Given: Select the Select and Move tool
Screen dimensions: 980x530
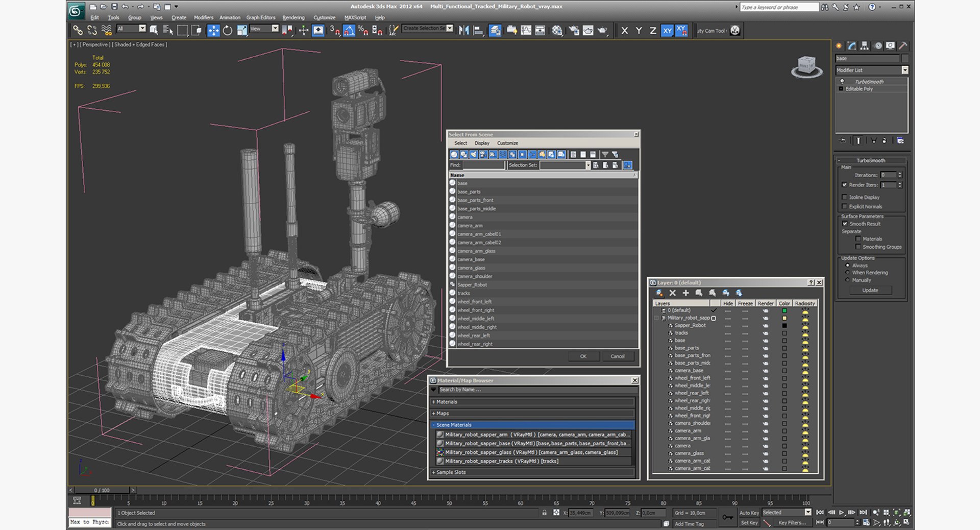Looking at the screenshot, I should (213, 30).
